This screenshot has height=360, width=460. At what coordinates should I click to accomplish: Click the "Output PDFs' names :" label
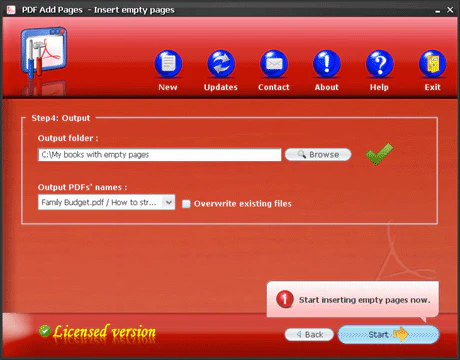coord(82,187)
